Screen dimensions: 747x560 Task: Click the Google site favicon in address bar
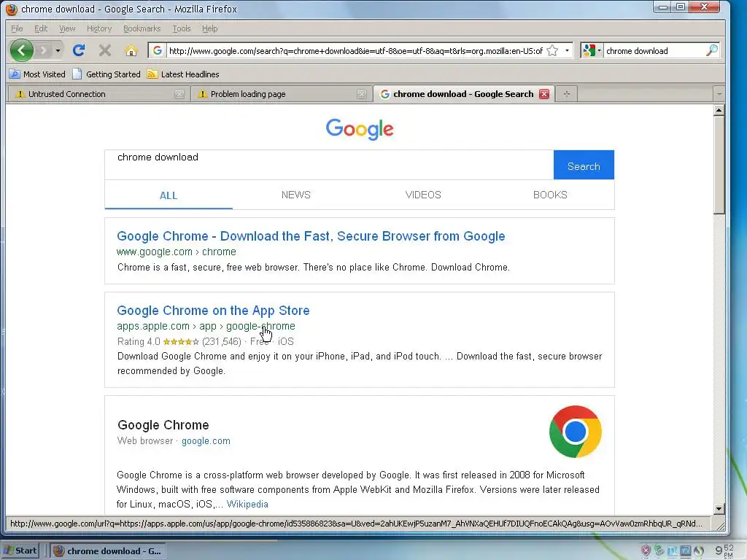(x=158, y=50)
